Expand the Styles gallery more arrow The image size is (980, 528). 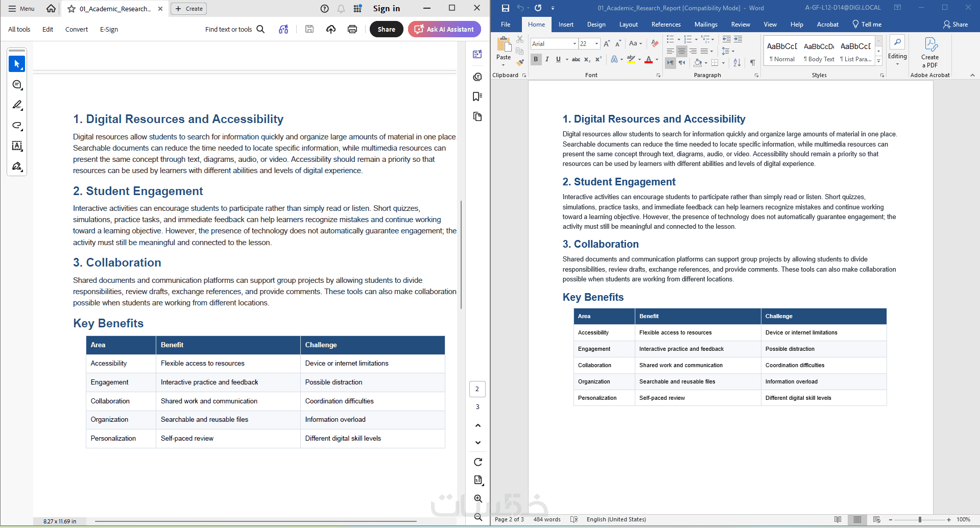click(x=879, y=61)
